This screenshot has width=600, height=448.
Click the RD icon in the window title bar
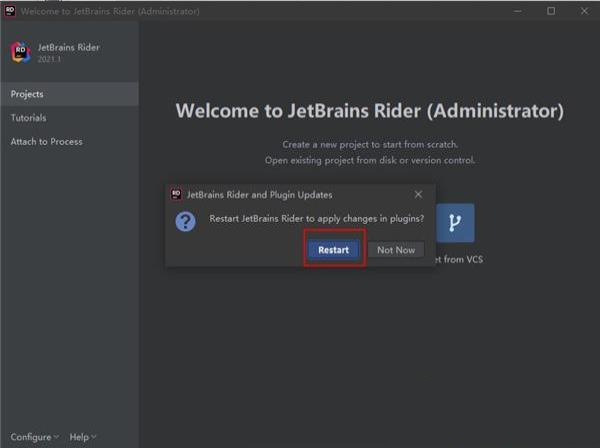tap(10, 11)
